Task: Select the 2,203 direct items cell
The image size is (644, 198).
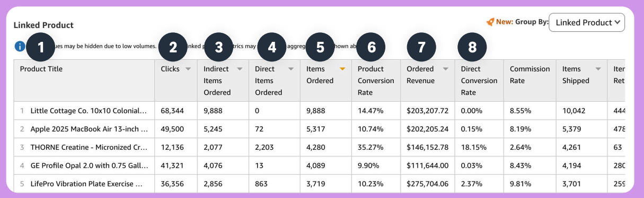Action: pyautogui.click(x=274, y=147)
